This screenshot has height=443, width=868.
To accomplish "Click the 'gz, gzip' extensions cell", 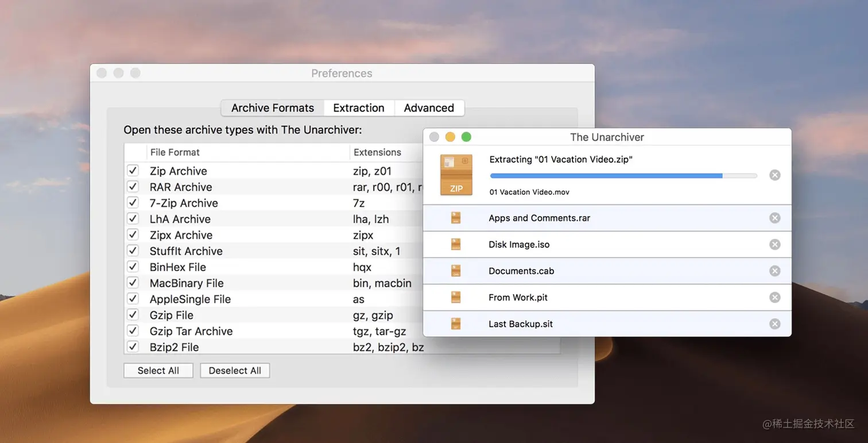I will click(x=373, y=315).
